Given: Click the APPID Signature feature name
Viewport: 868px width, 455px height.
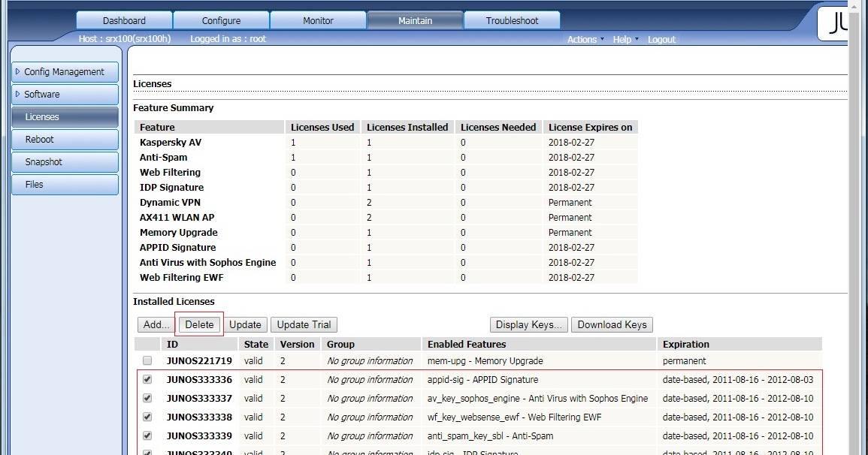Looking at the screenshot, I should (x=177, y=247).
